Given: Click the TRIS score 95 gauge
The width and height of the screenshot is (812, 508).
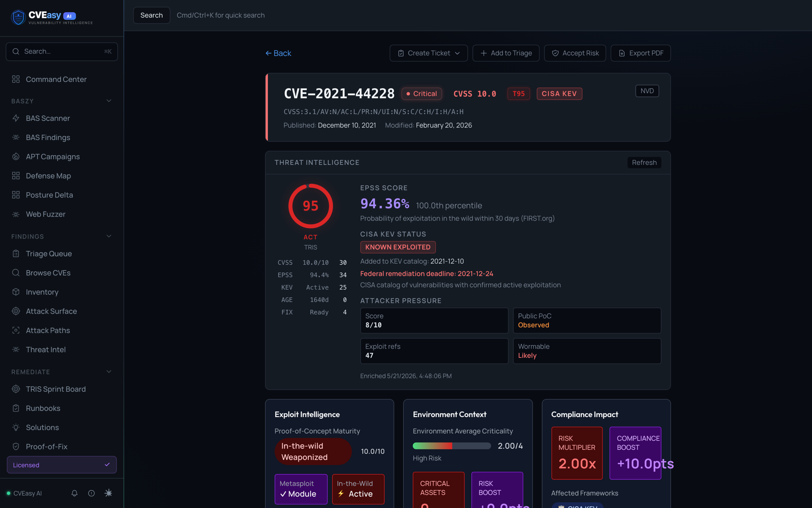Looking at the screenshot, I should (x=310, y=206).
